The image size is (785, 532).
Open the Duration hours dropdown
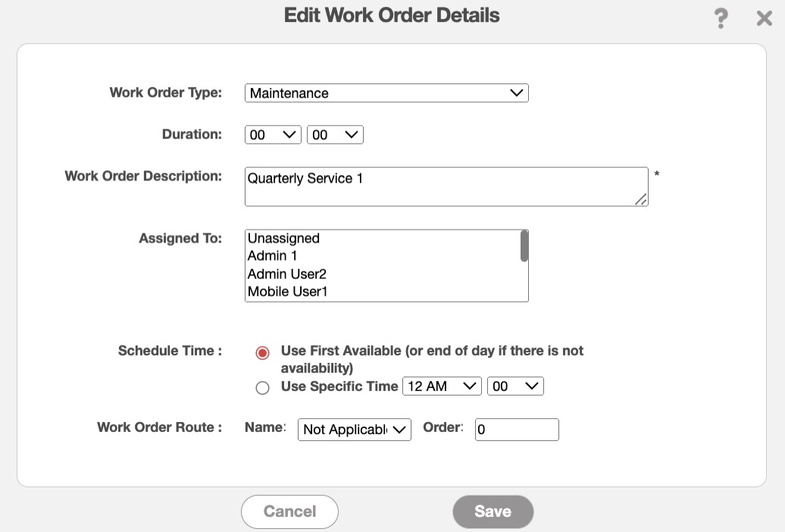pos(273,135)
